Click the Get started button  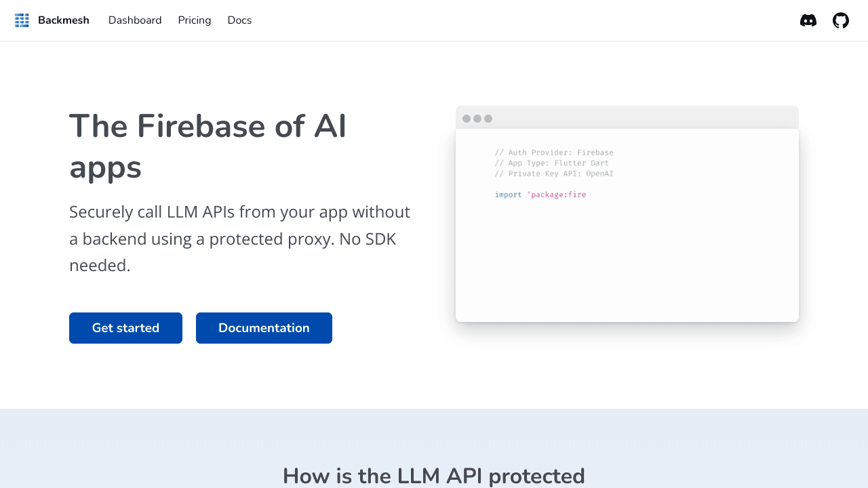(125, 327)
